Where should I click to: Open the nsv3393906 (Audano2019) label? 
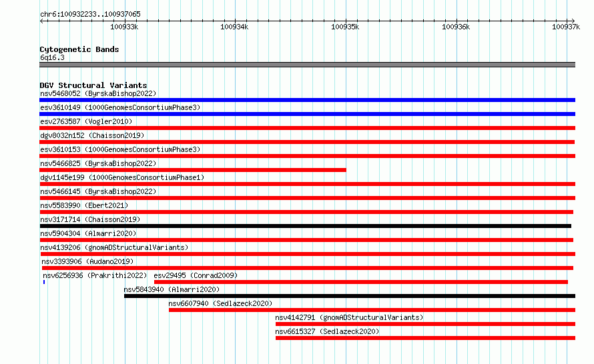coord(87,261)
